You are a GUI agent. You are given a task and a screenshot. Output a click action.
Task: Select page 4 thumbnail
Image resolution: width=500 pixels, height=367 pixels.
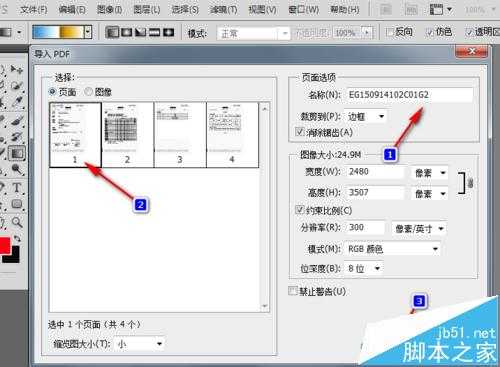tap(233, 135)
